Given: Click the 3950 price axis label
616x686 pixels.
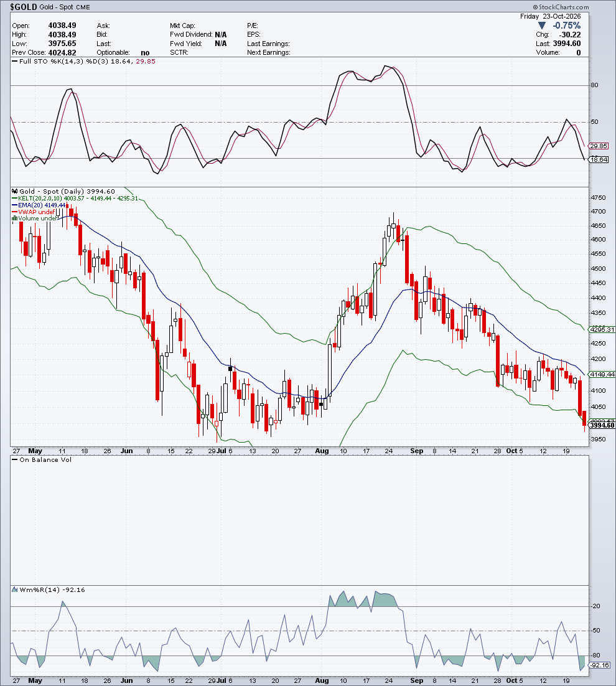Looking at the screenshot, I should click(598, 439).
